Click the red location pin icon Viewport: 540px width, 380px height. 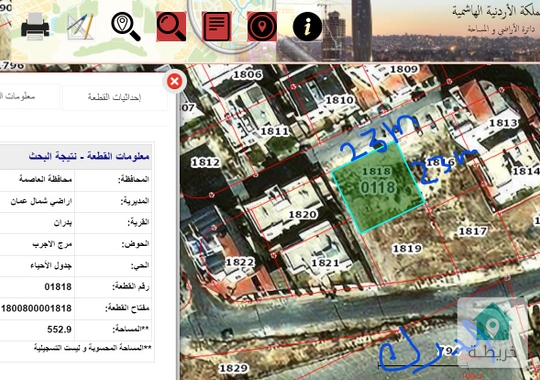click(x=262, y=27)
